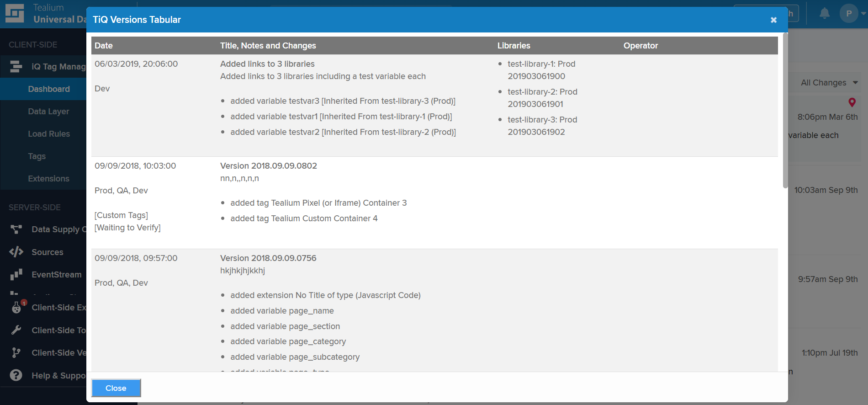Image resolution: width=868 pixels, height=405 pixels.
Task: Click the '[Waiting to Verify]' label
Action: click(x=127, y=228)
